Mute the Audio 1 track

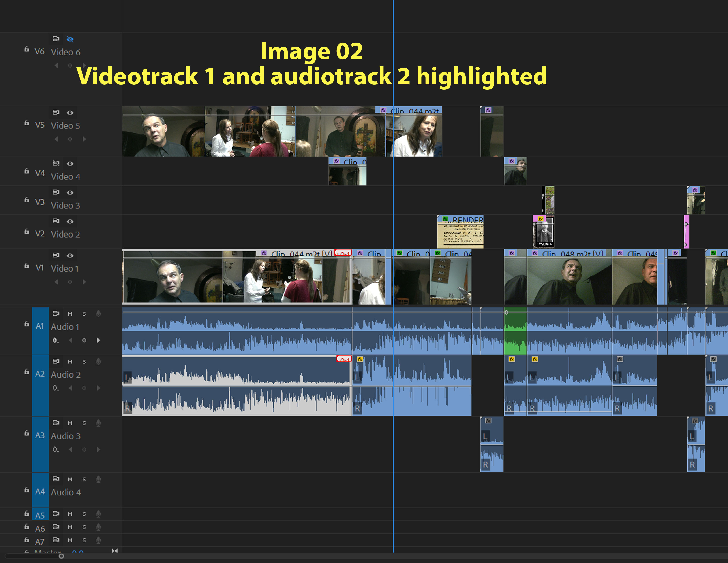(x=70, y=314)
